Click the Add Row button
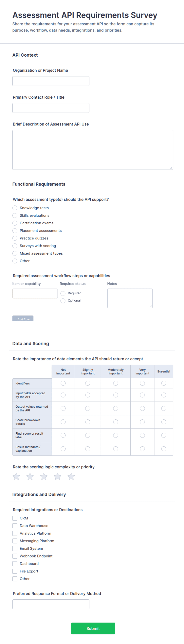The image size is (184, 644). pos(23,318)
